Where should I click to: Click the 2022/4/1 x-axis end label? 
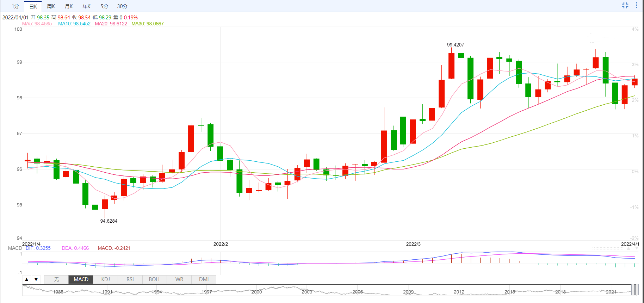pos(630,244)
